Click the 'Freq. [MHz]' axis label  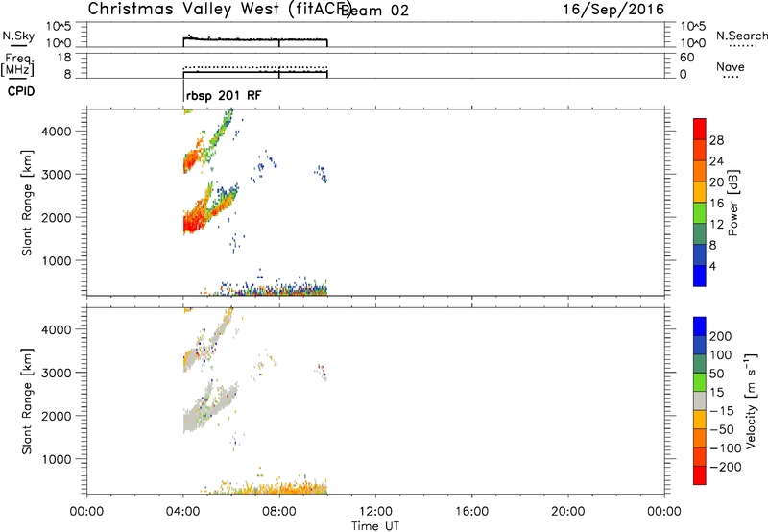pos(18,64)
